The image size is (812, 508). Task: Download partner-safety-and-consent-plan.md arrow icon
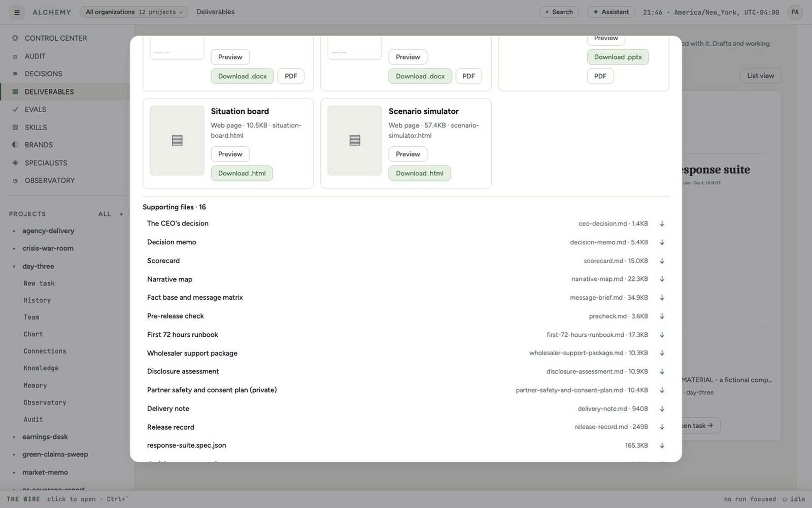tap(662, 390)
